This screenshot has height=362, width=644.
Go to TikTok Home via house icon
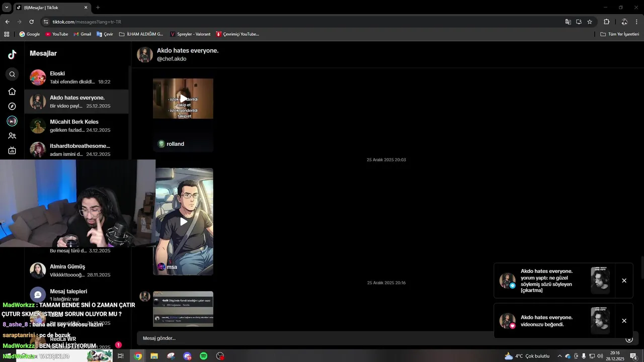12,92
